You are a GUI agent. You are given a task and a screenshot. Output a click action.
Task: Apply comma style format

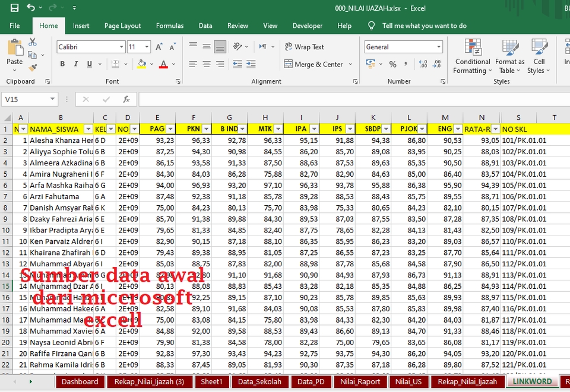[406, 64]
